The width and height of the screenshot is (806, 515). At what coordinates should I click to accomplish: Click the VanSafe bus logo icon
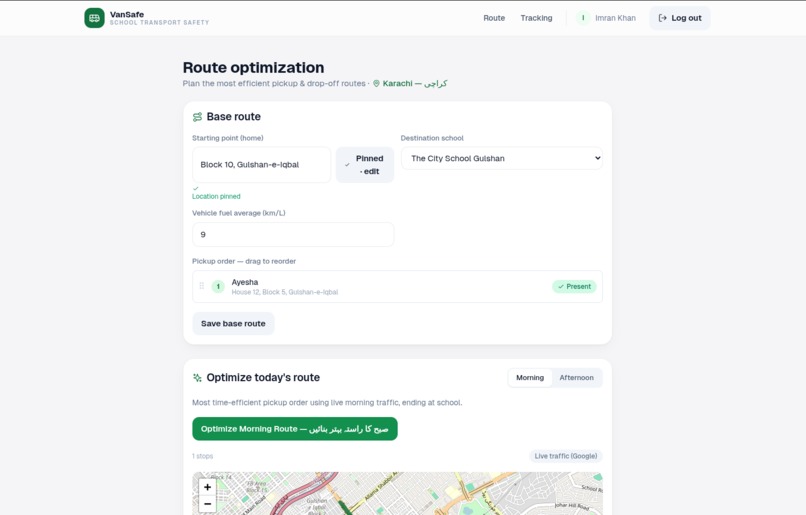coord(95,18)
